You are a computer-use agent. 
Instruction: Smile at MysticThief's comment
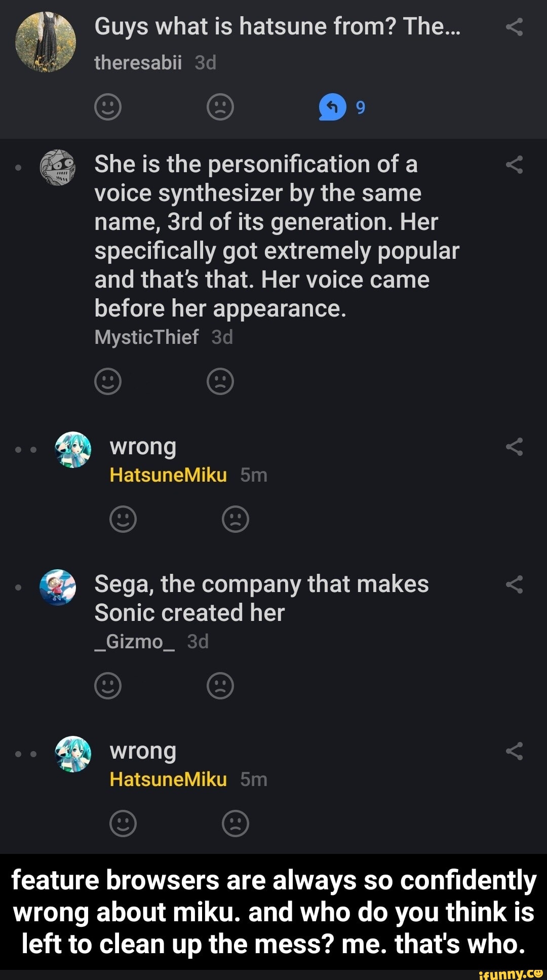pos(108,381)
